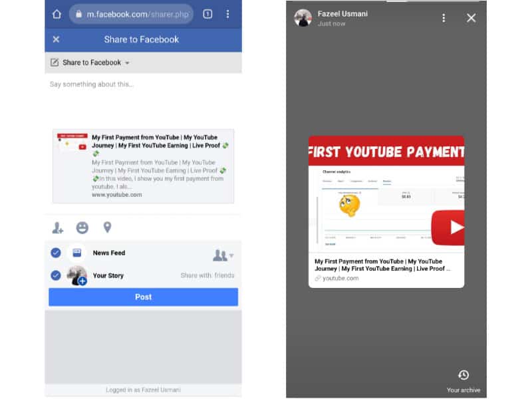This screenshot has width=532, height=399.
Task: Click the compose pencil icon
Action: tap(55, 63)
